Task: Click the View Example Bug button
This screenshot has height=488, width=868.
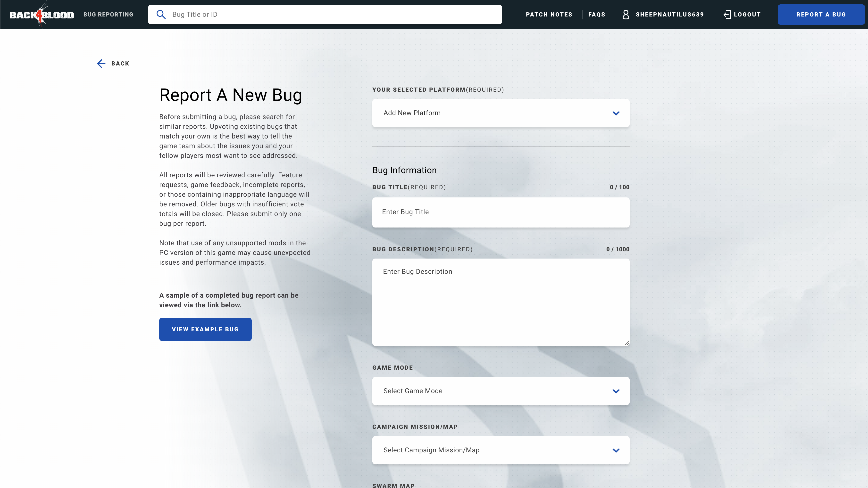Action: click(x=205, y=329)
